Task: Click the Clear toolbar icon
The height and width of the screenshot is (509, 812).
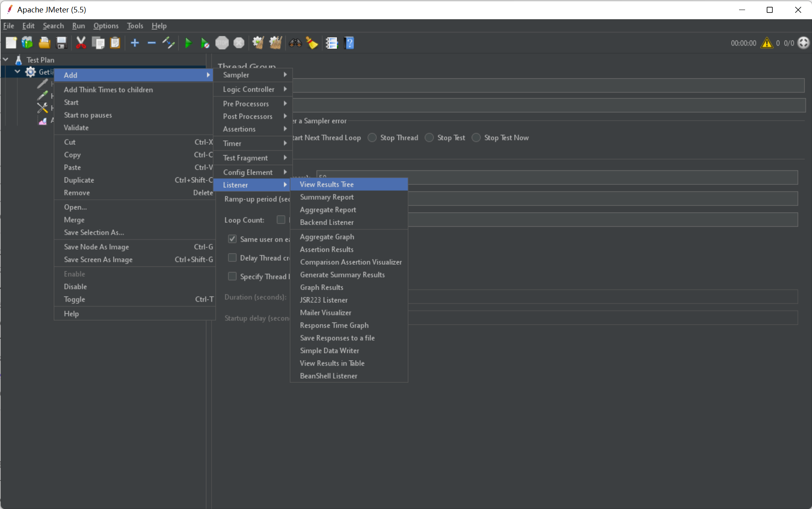Action: click(258, 43)
